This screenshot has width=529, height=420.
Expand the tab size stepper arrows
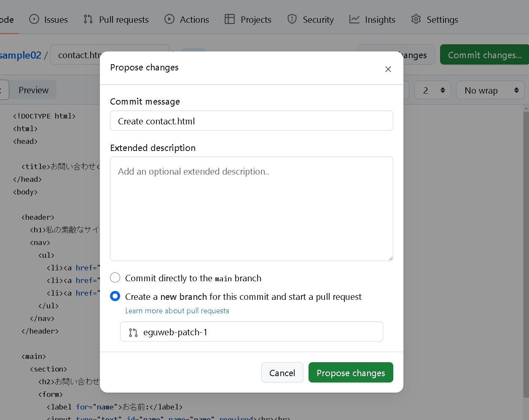click(443, 90)
